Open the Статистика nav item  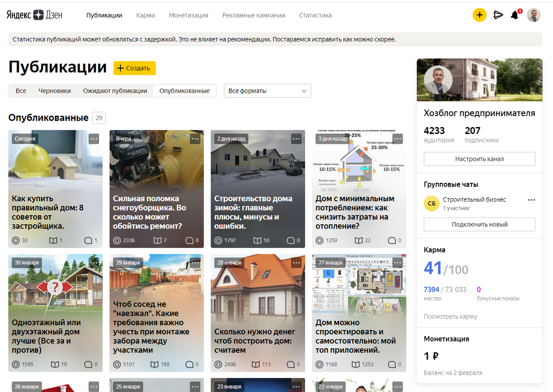315,15
